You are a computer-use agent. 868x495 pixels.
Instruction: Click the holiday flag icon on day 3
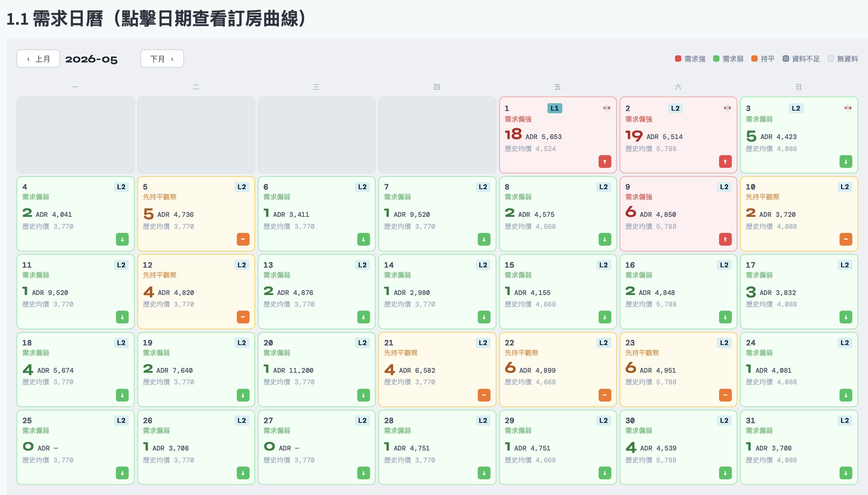[847, 108]
